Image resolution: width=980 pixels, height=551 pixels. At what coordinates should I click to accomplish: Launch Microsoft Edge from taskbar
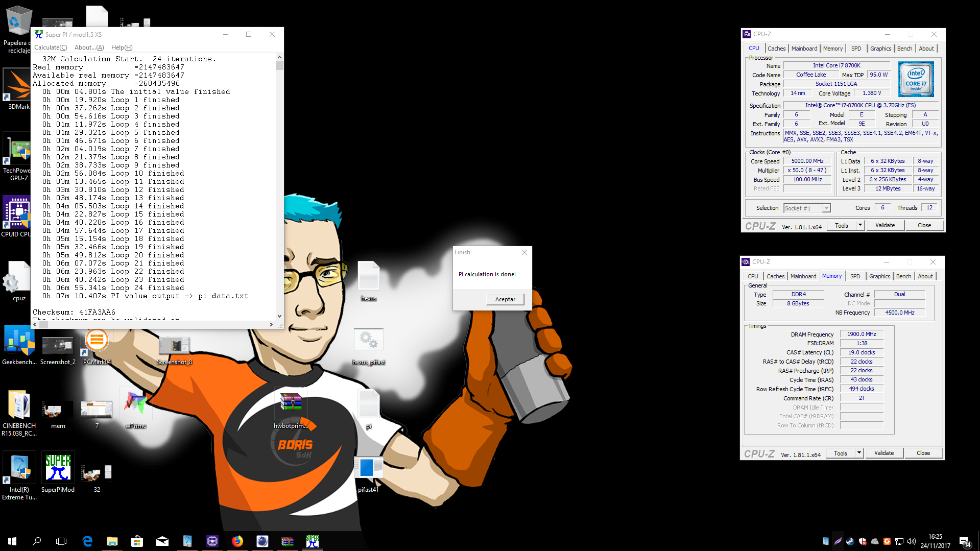[x=87, y=541]
